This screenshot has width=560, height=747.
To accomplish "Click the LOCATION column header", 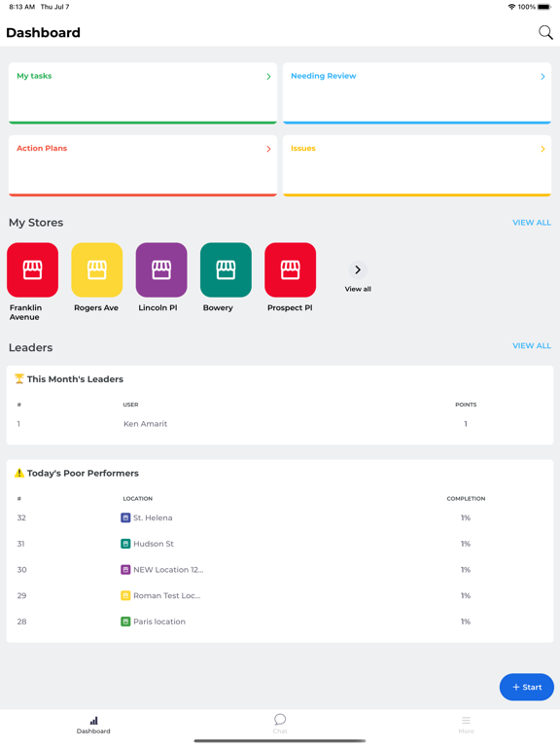I will pyautogui.click(x=138, y=498).
